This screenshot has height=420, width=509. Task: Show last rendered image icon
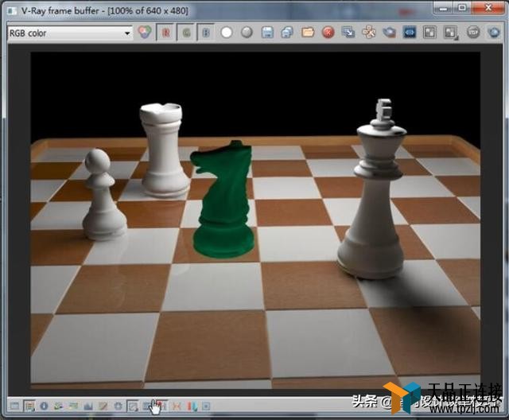pos(473,33)
